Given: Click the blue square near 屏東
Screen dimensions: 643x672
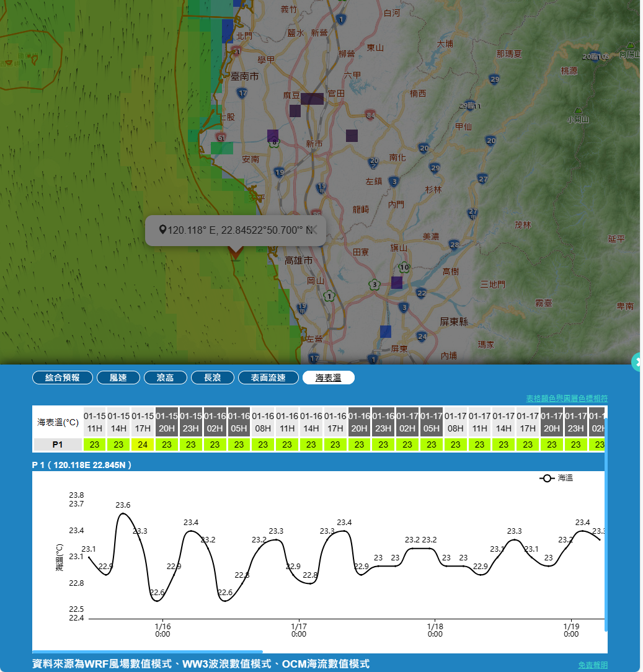Looking at the screenshot, I should point(386,332).
